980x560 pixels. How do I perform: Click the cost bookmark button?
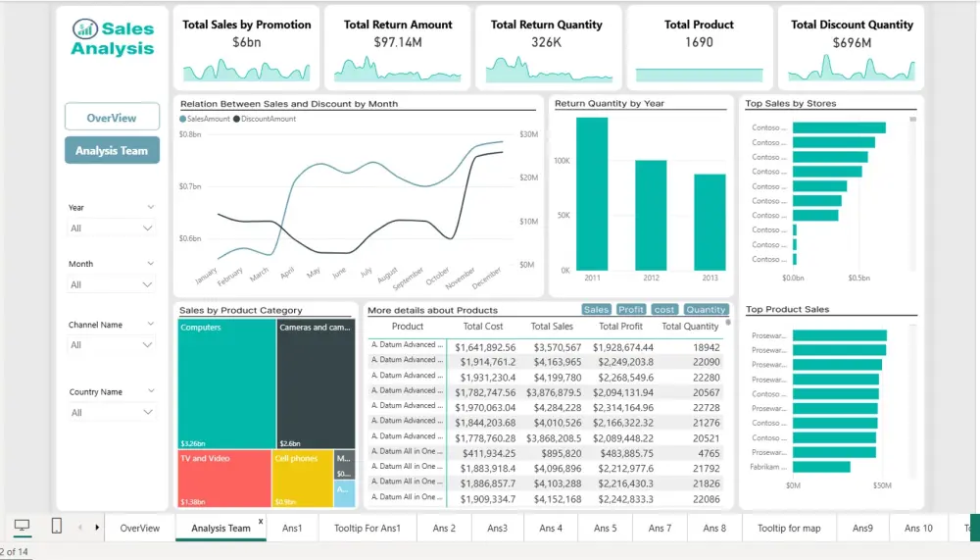tap(663, 310)
